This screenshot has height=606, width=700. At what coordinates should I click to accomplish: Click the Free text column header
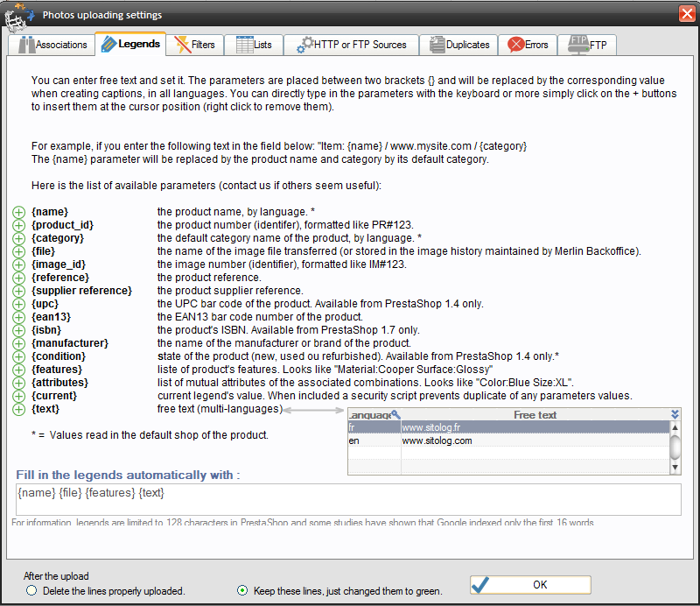(535, 415)
